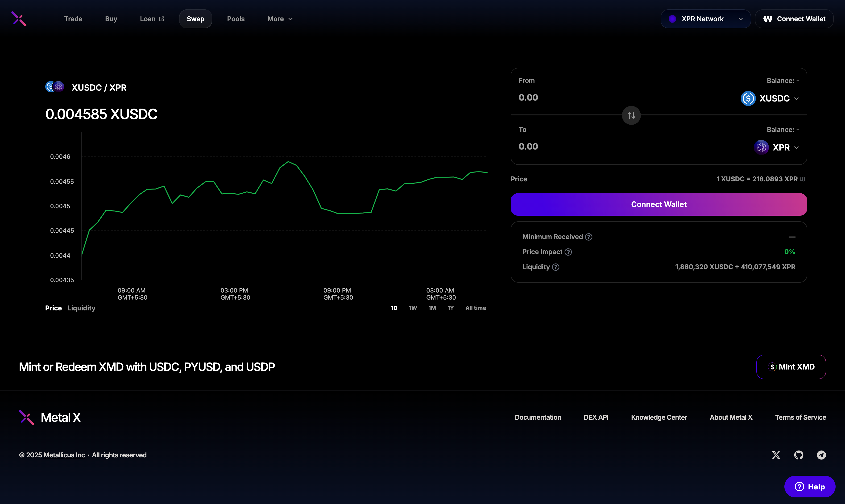
Task: Expand the XPR Network selector
Action: 705,19
